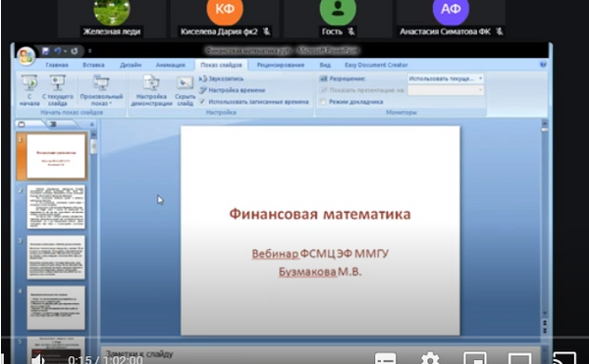Select slide 5 thumbnail
Screen dimensions: 589x364
click(56, 349)
